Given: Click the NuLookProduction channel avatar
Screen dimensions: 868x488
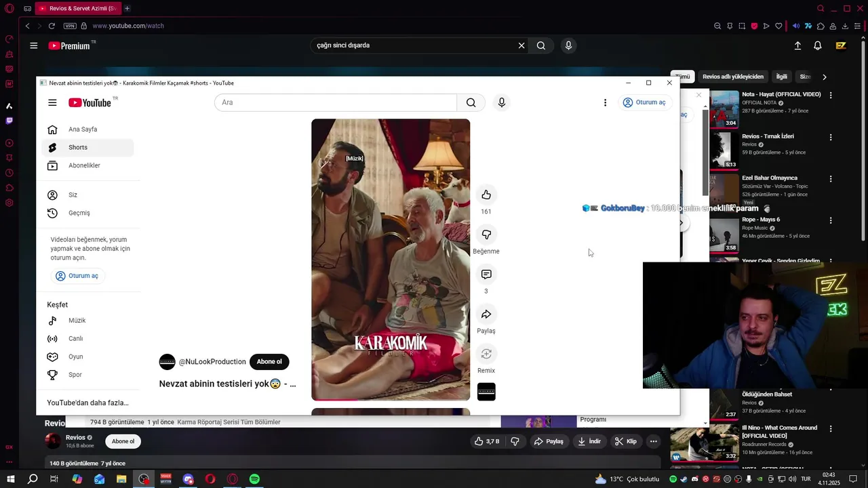Looking at the screenshot, I should (167, 362).
